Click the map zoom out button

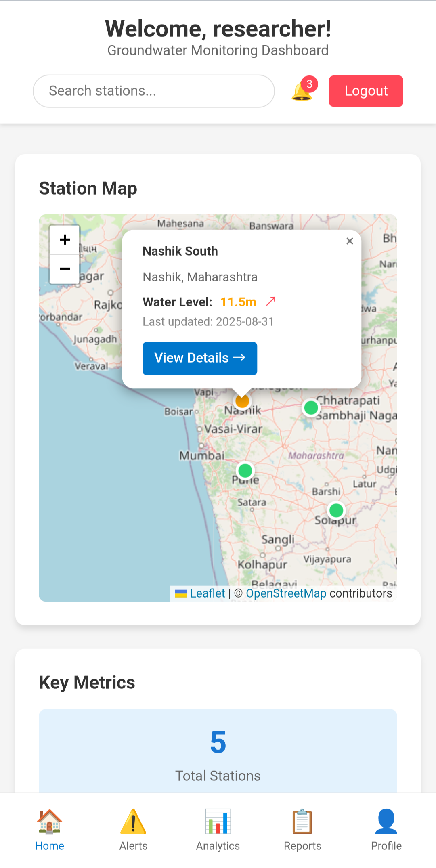[65, 269]
